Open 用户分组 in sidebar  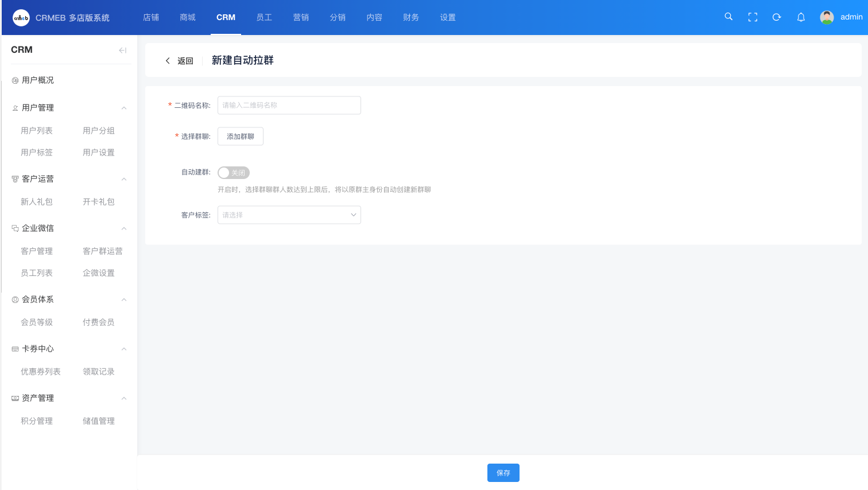coord(99,131)
